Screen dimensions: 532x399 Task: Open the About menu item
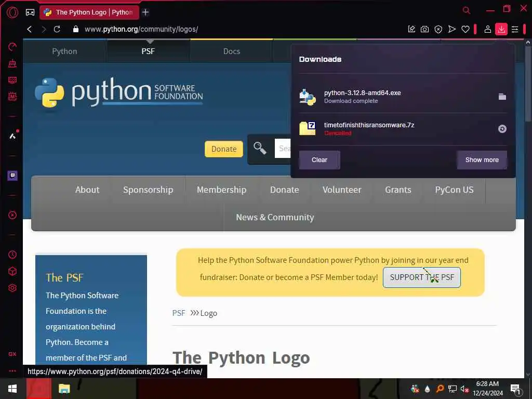87,190
